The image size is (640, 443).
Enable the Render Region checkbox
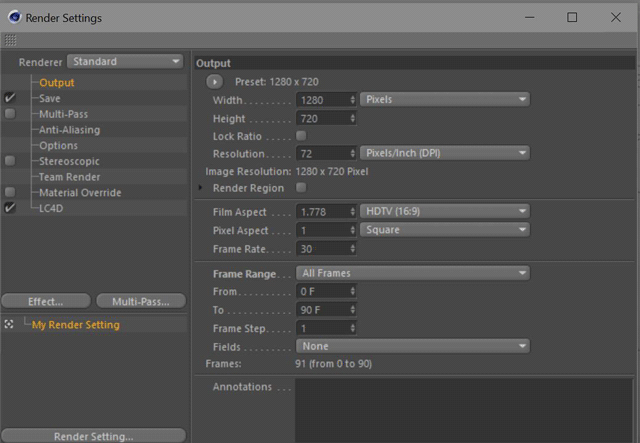(x=301, y=187)
